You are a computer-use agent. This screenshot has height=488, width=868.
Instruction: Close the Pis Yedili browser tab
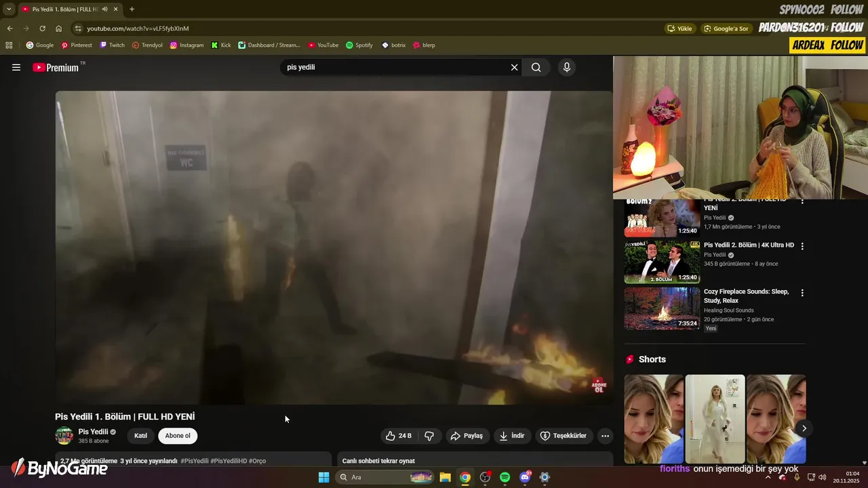coord(116,9)
